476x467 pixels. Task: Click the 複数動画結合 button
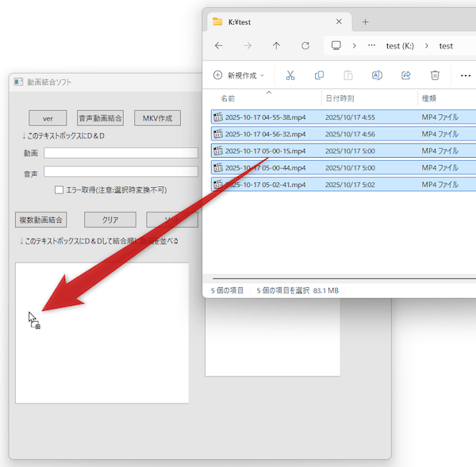41,220
